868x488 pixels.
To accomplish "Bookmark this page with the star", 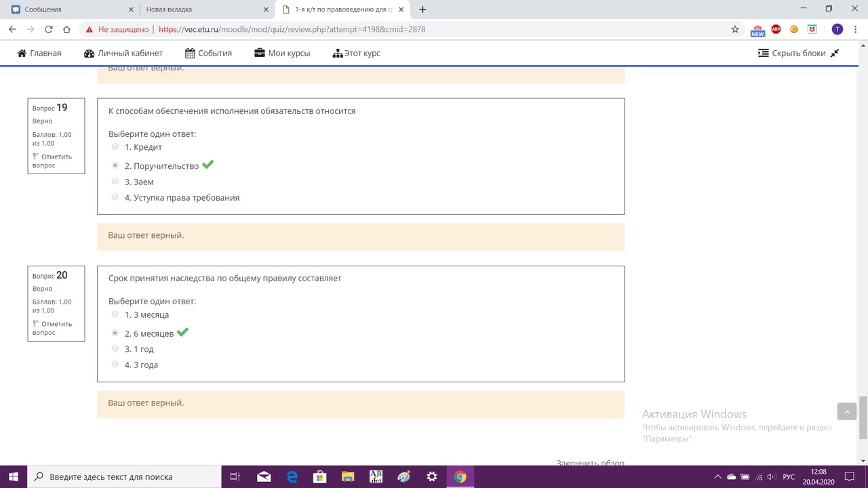I will tap(735, 29).
